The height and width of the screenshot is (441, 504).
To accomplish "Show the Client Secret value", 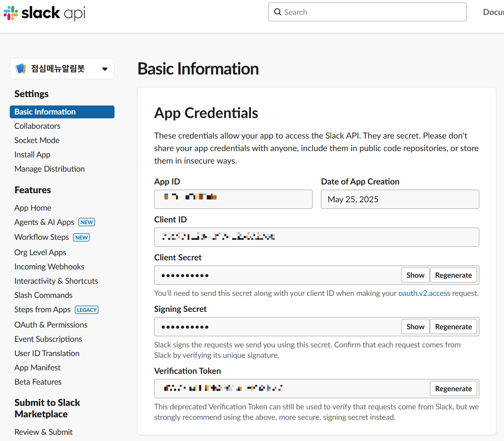I will (416, 275).
